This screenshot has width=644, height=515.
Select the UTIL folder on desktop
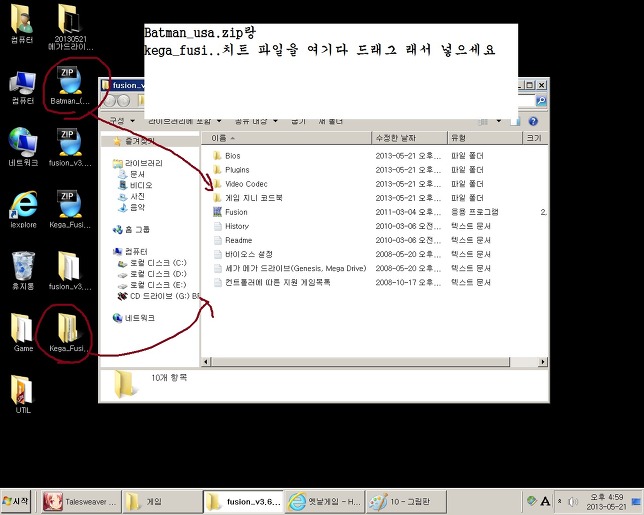[x=23, y=394]
